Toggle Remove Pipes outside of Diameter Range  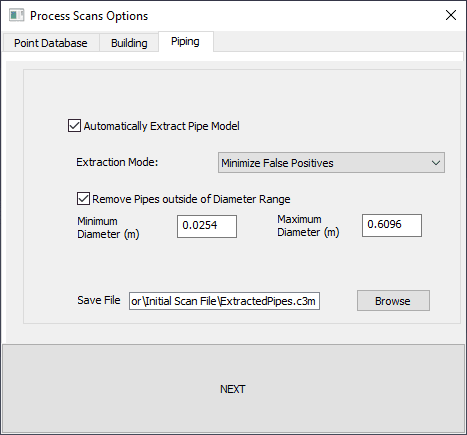tap(83, 199)
